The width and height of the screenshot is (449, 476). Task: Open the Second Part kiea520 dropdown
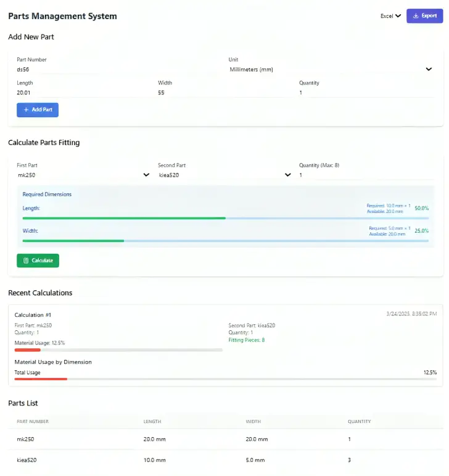[x=224, y=175]
